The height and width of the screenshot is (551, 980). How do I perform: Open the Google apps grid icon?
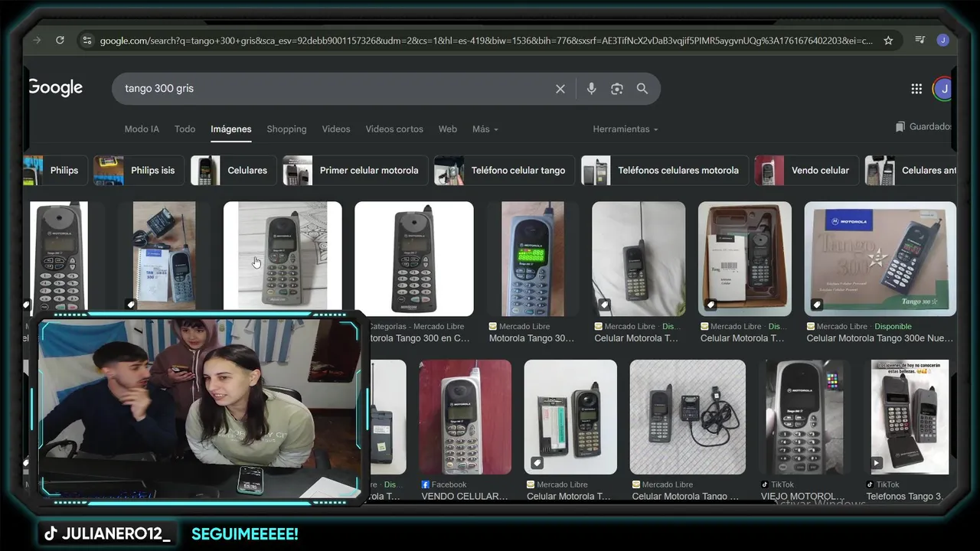[x=916, y=89]
